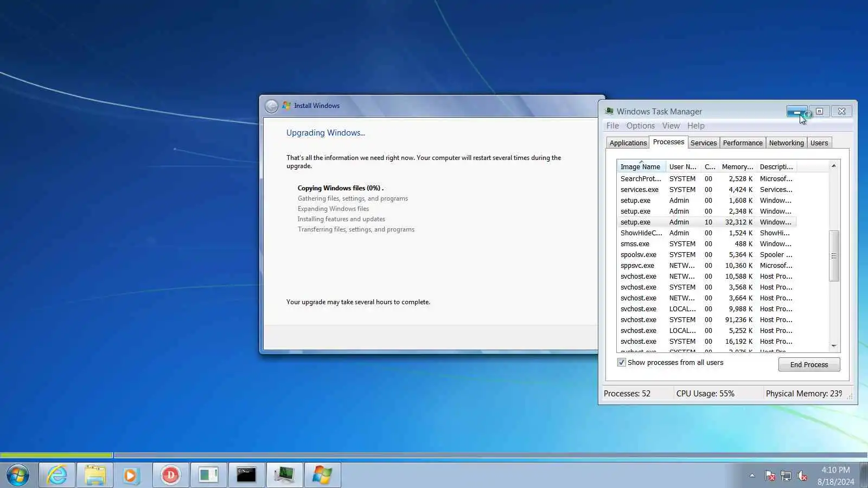Click the CPU Usage: 55% status entry
The image size is (868, 488).
coord(705,394)
